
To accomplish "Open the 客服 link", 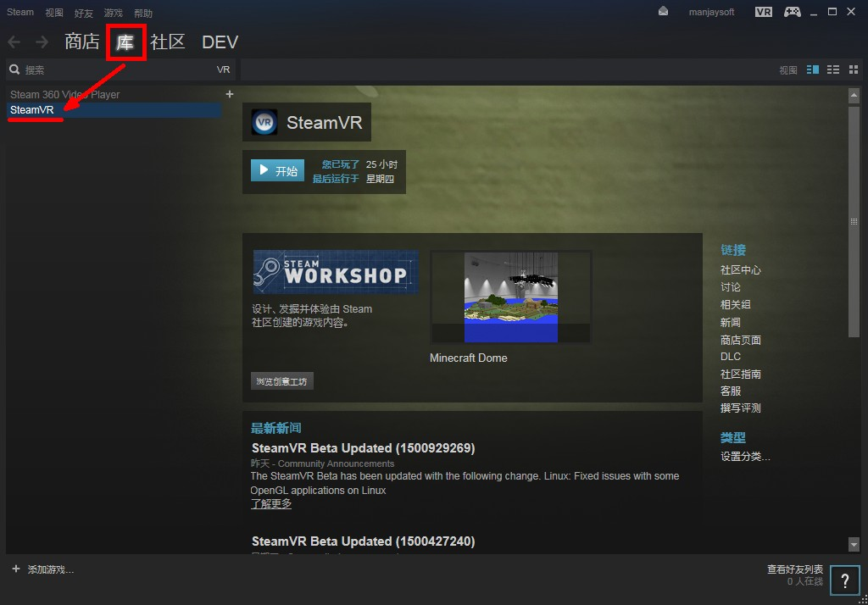I will [730, 391].
